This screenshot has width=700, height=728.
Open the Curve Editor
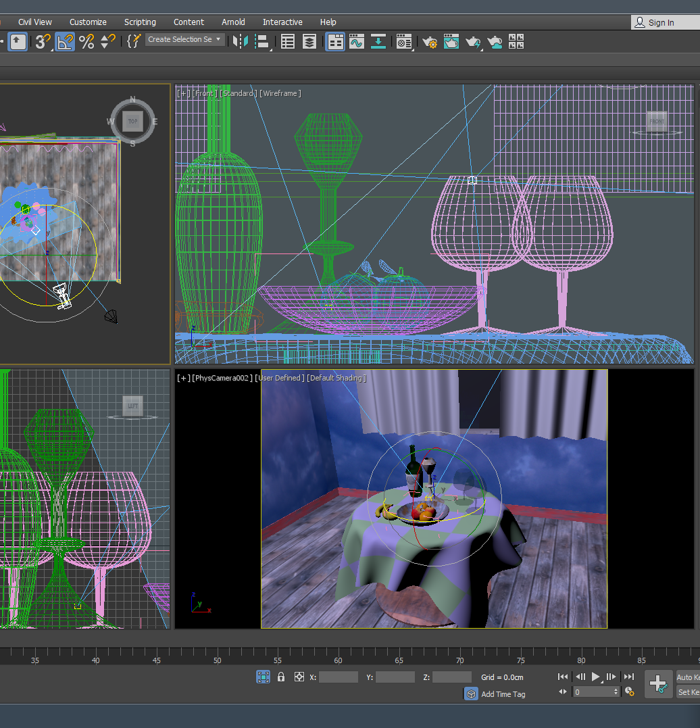click(357, 42)
